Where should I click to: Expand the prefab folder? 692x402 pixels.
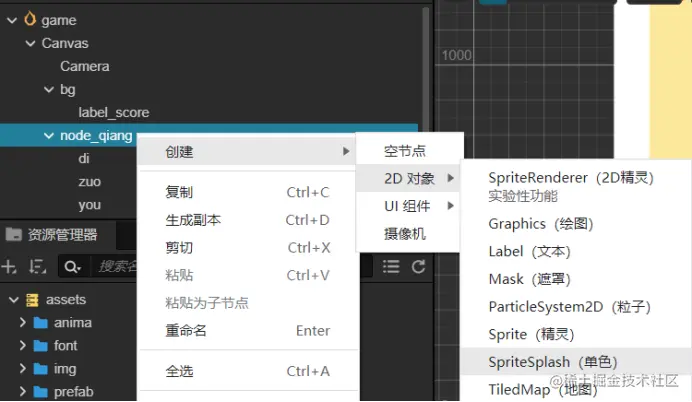point(23,391)
